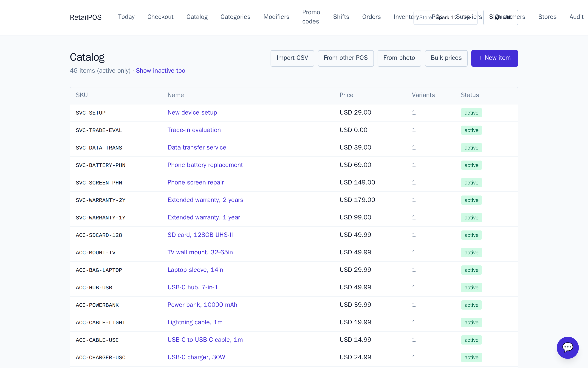Viewport: 588px width, 368px height.
Task: Open the Data transfer service item
Action: pyautogui.click(x=197, y=147)
